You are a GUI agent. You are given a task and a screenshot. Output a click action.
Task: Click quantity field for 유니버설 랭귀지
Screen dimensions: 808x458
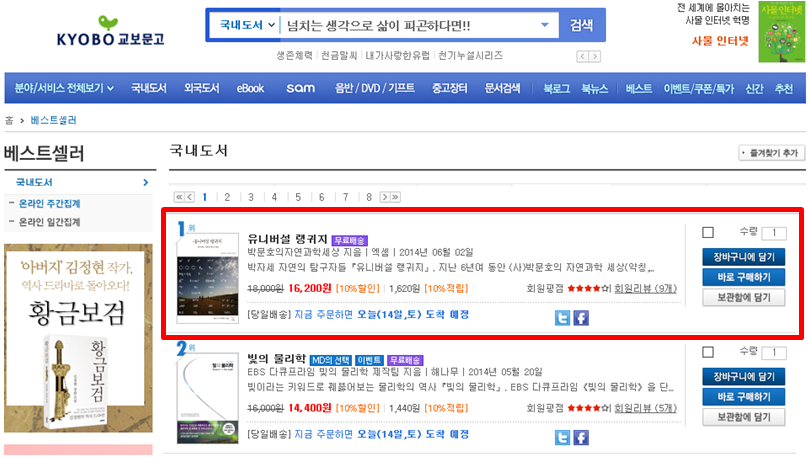(774, 233)
